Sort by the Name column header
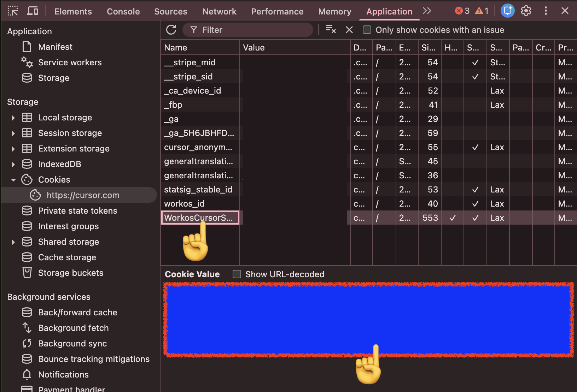The height and width of the screenshot is (392, 577). (x=200, y=47)
